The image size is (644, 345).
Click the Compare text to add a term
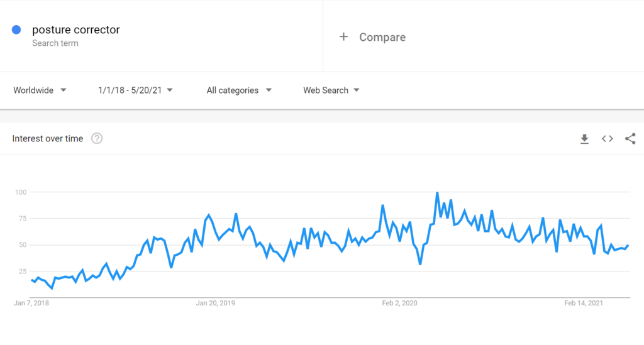click(x=382, y=37)
